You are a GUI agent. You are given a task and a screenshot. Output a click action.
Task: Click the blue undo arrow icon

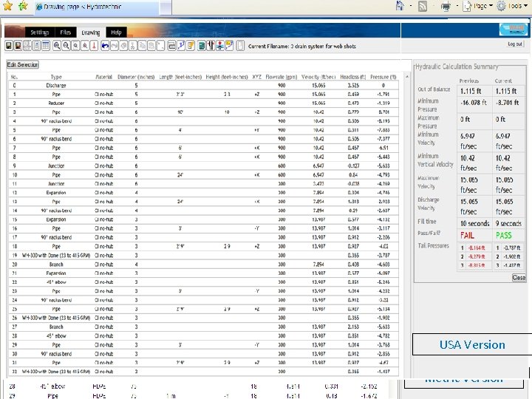point(105,46)
